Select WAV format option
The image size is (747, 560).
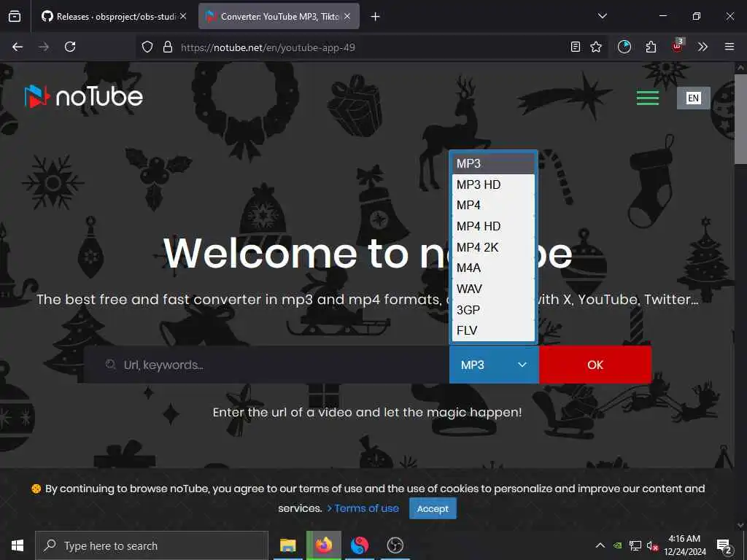[493, 289]
